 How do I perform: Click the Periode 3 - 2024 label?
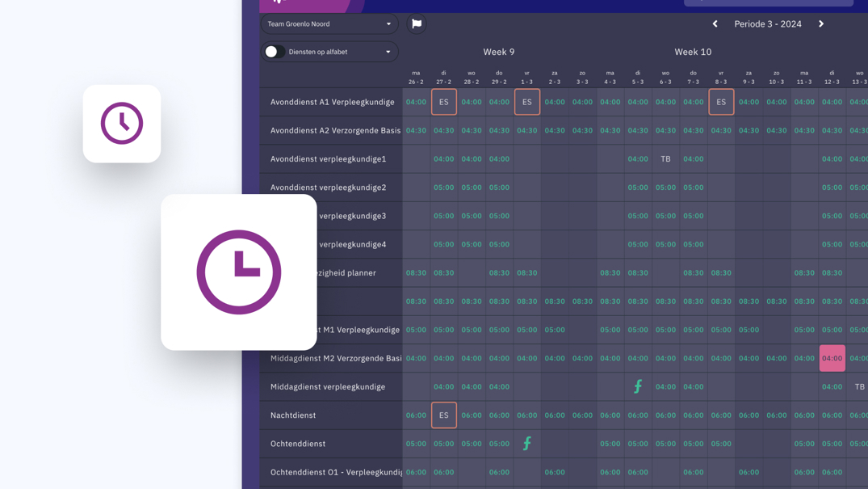tap(767, 24)
